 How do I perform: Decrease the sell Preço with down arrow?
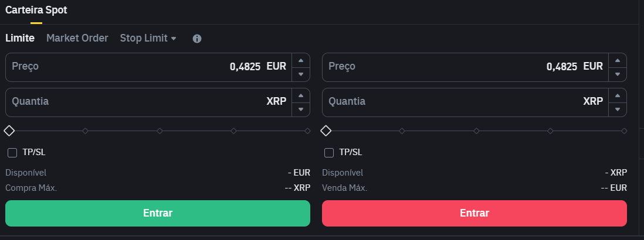pos(618,74)
